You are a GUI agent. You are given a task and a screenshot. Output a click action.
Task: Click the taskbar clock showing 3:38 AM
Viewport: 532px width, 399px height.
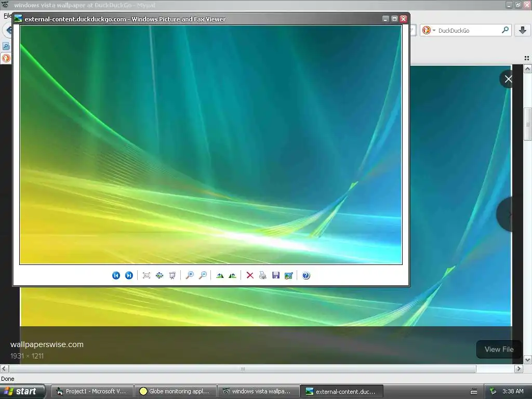coord(513,392)
